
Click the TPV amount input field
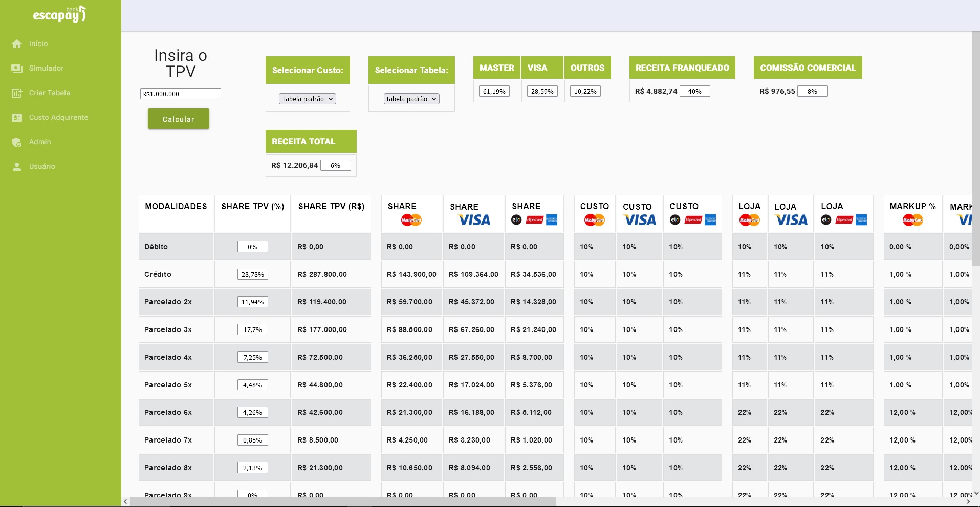coord(180,94)
